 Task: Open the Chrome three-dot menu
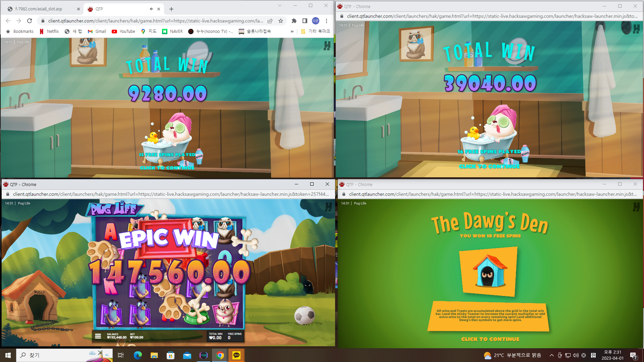[x=326, y=21]
